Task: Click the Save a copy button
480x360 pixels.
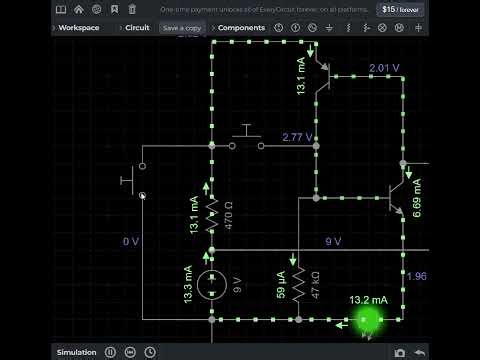Action: click(182, 28)
